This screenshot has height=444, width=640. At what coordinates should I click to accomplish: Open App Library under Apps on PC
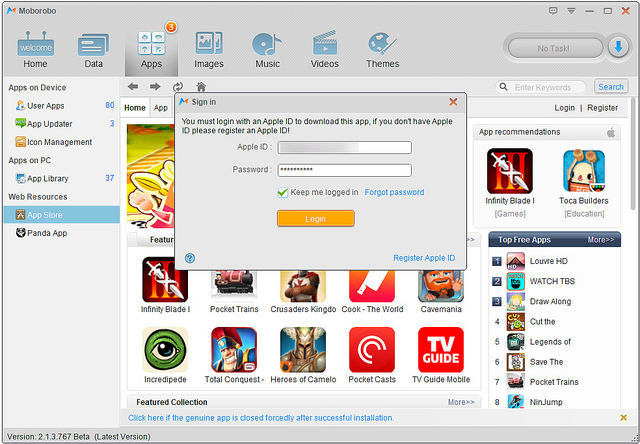(x=61, y=178)
